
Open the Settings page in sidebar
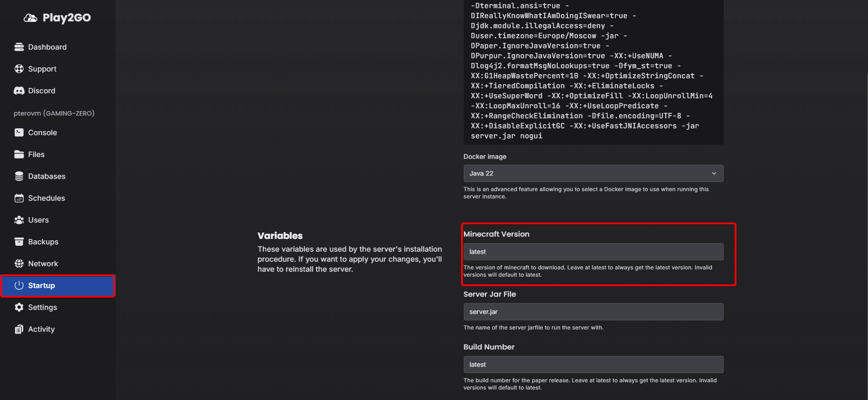pos(42,307)
